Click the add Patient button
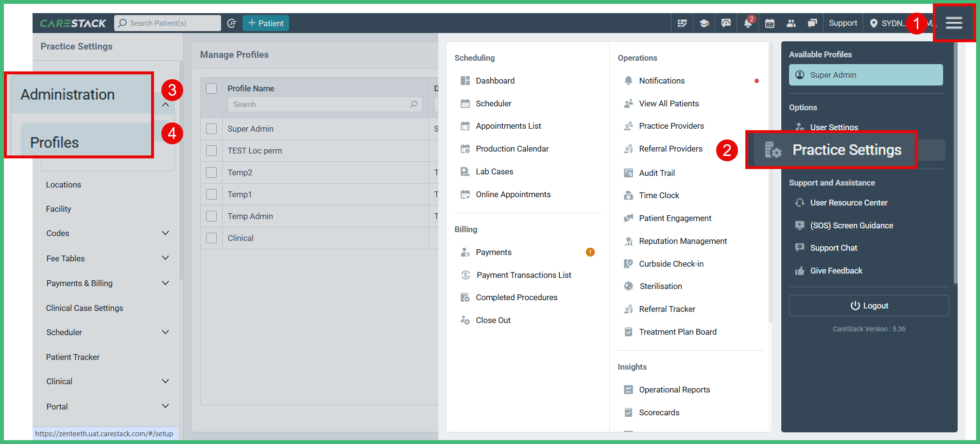The image size is (980, 444). click(x=266, y=23)
